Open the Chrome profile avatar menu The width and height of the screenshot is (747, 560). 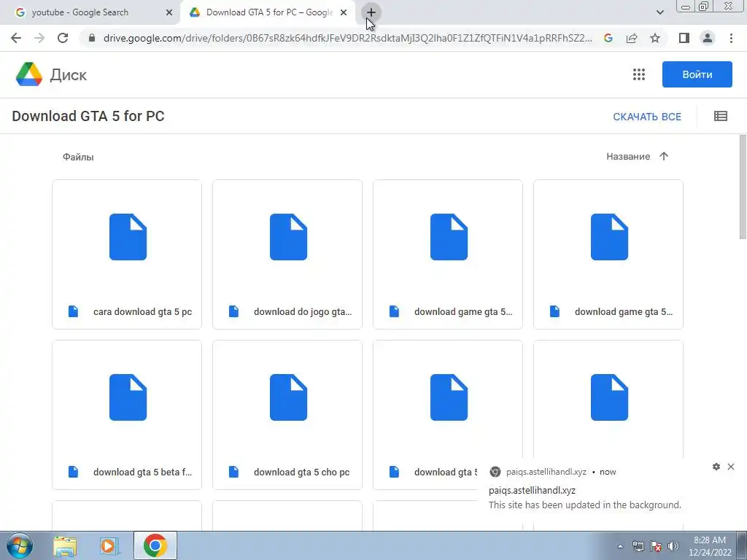pos(708,38)
